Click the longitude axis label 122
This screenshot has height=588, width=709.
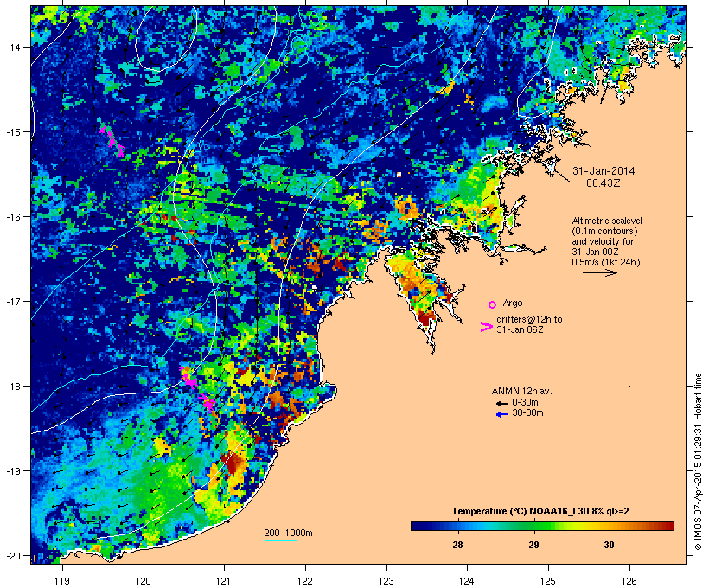pyautogui.click(x=305, y=581)
